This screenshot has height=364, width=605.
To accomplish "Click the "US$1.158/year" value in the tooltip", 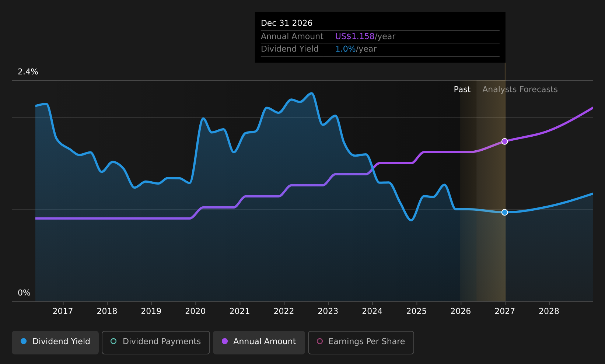I will pos(365,36).
